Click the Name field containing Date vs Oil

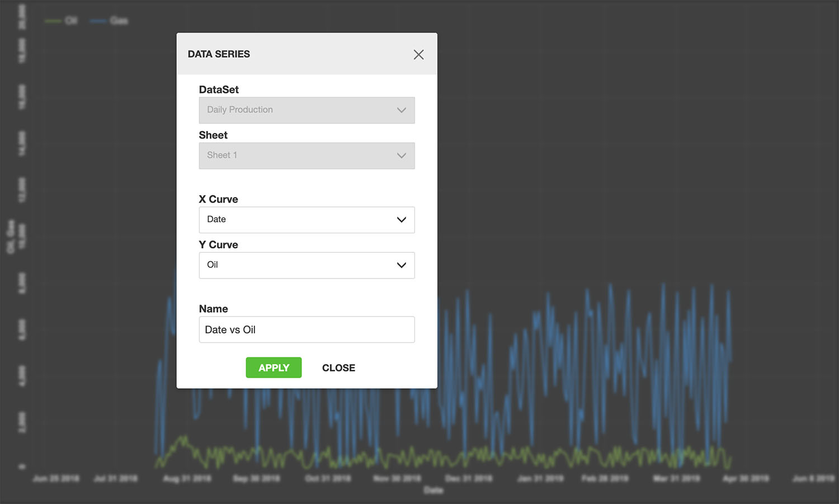(x=307, y=329)
